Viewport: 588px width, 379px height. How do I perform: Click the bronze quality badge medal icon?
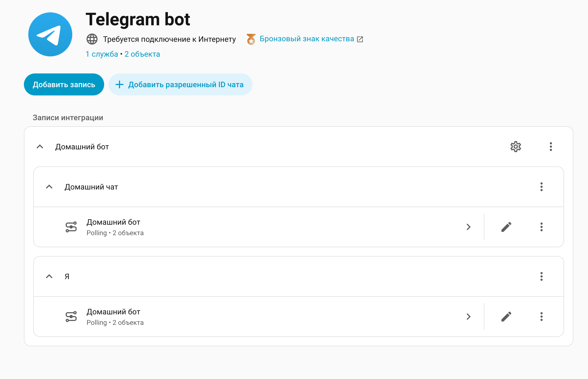(251, 39)
